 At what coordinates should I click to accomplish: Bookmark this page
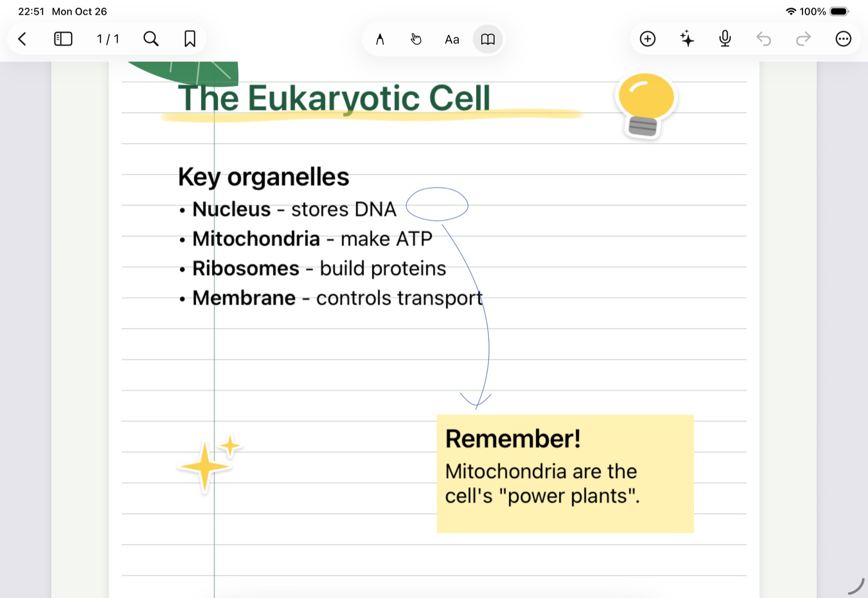pos(190,39)
